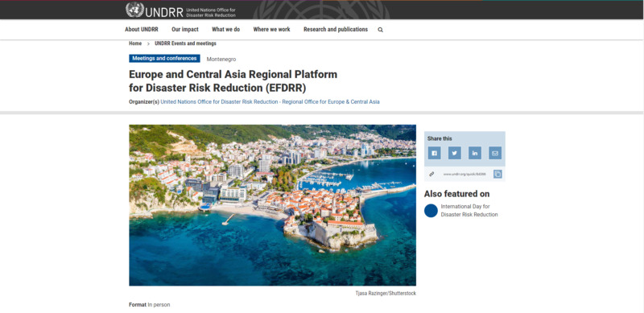This screenshot has width=644, height=313.
Task: Click the aerial photo of the coastal town
Action: click(272, 205)
